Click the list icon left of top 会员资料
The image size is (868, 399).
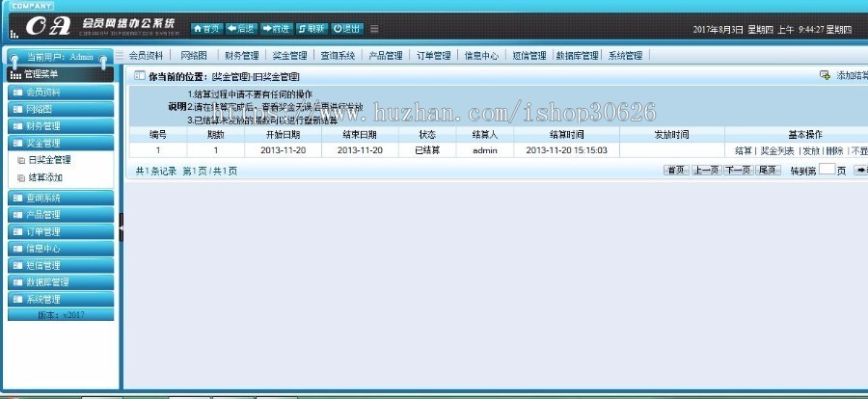(119, 55)
